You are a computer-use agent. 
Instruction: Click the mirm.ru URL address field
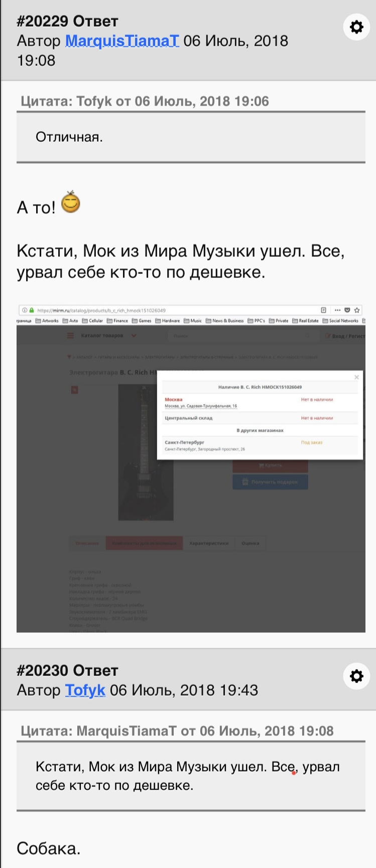[x=171, y=310]
